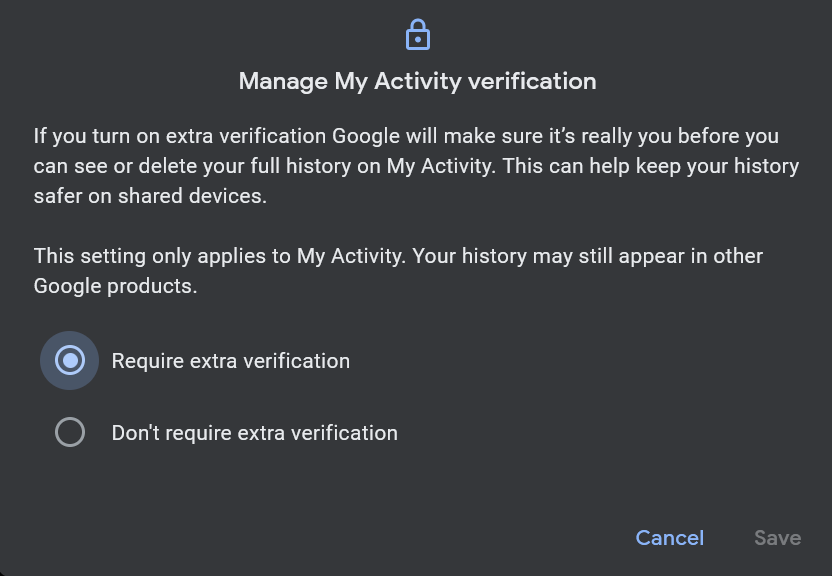Dismiss dialog using the blue Cancel link
The image size is (832, 576).
(x=670, y=538)
